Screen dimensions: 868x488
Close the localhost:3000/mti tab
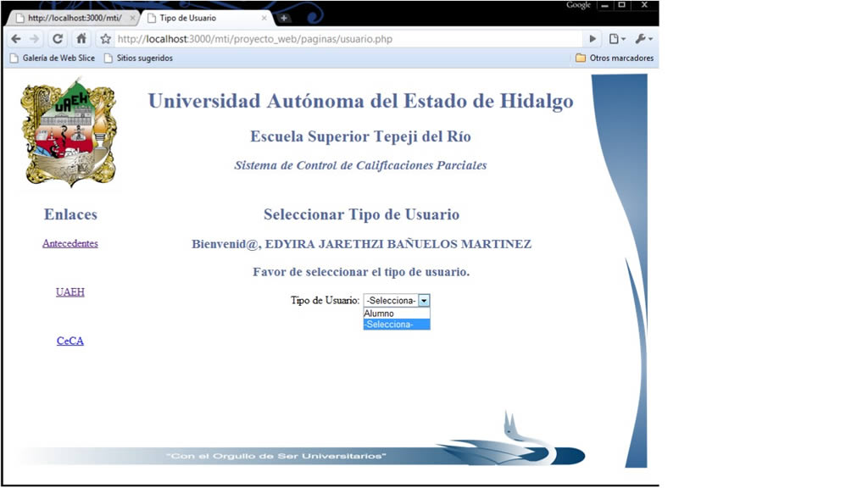[132, 19]
